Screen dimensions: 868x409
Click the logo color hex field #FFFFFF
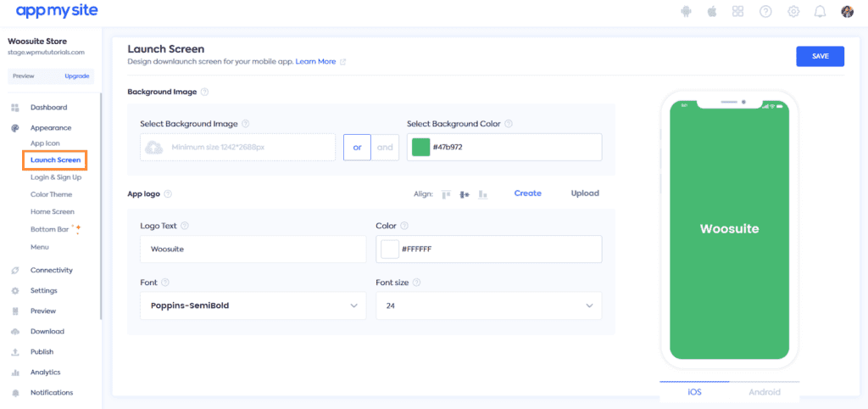tap(489, 249)
